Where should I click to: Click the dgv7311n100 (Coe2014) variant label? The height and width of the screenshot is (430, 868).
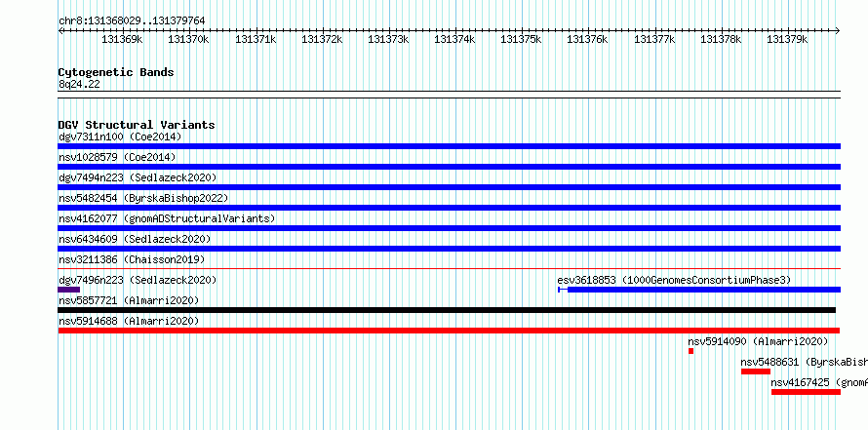point(120,137)
